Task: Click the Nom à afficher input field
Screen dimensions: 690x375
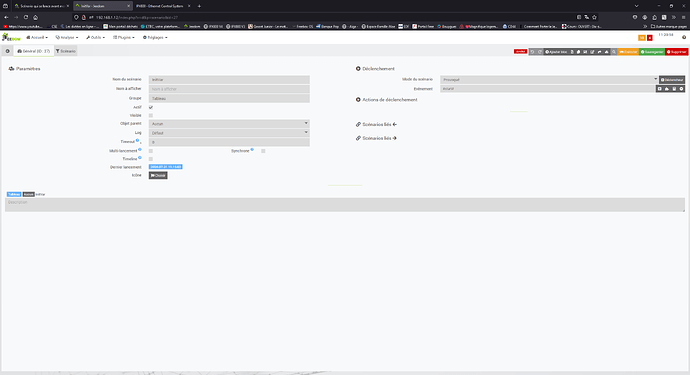Action: 229,89
